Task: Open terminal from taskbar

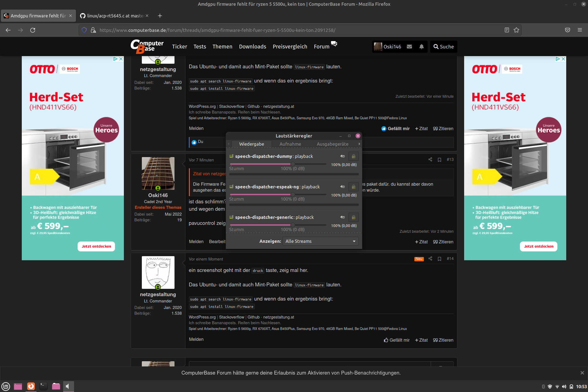Action: (x=44, y=386)
